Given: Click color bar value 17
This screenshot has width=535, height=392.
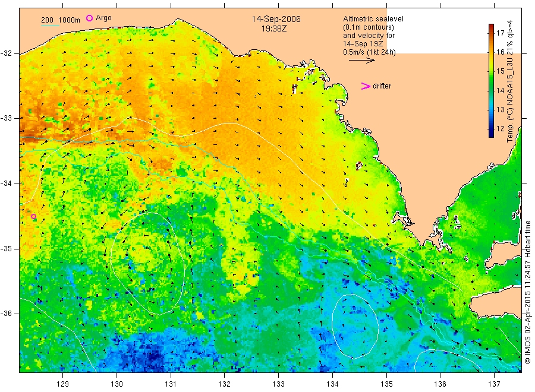Looking at the screenshot, I should [x=500, y=33].
